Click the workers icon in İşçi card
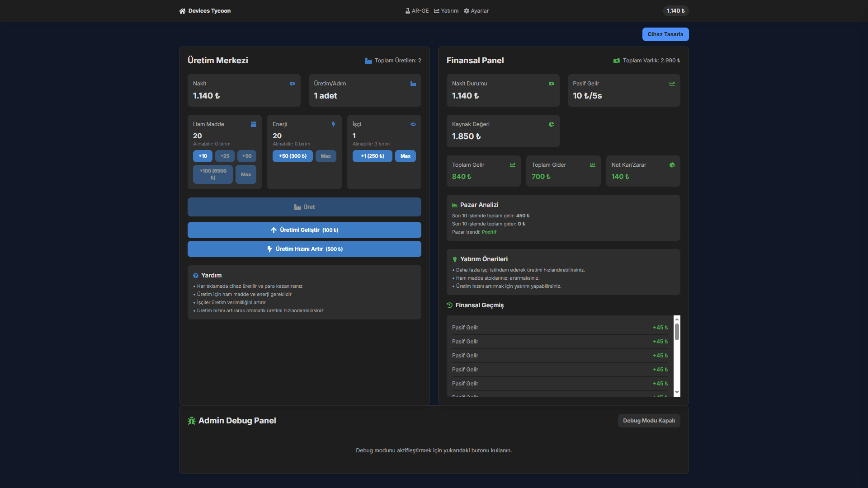Image resolution: width=868 pixels, height=488 pixels. coord(413,124)
